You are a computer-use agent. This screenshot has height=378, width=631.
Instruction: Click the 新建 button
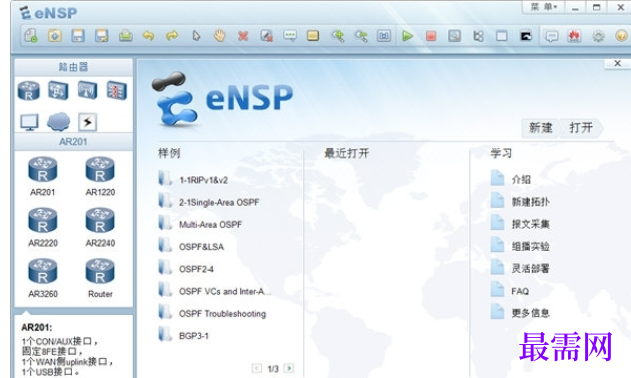[540, 128]
